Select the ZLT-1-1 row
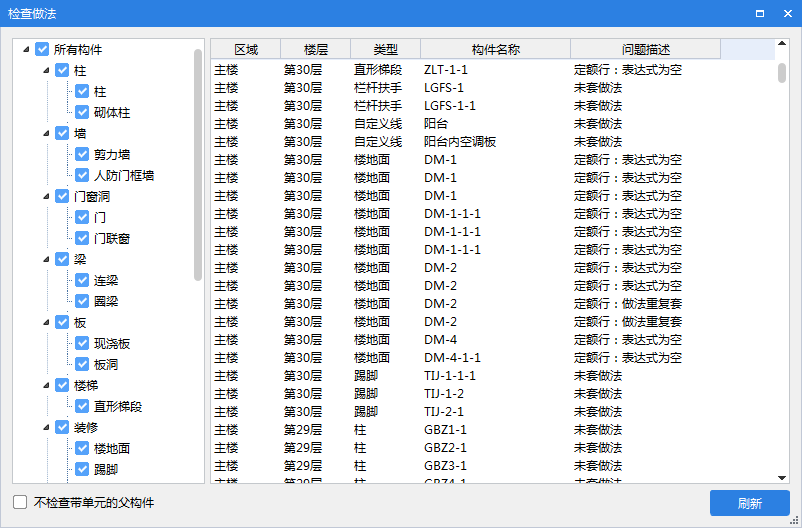Viewport: 802px width, 528px height. (493, 70)
